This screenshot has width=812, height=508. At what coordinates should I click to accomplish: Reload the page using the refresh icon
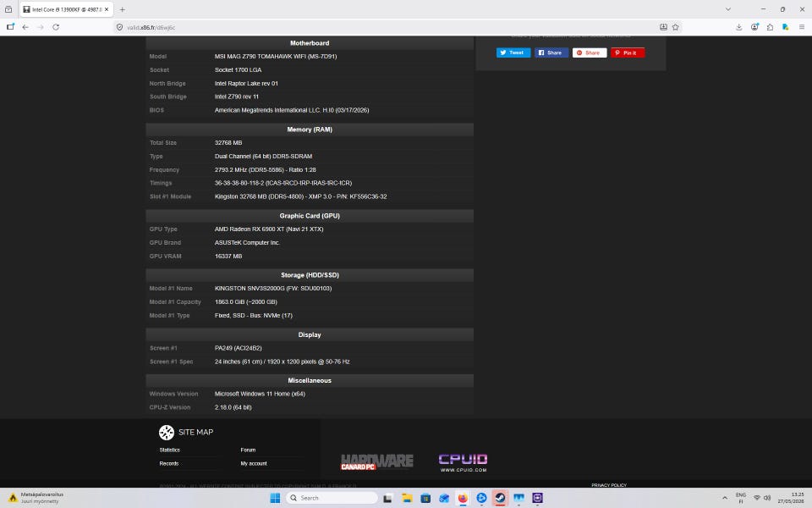(56, 27)
